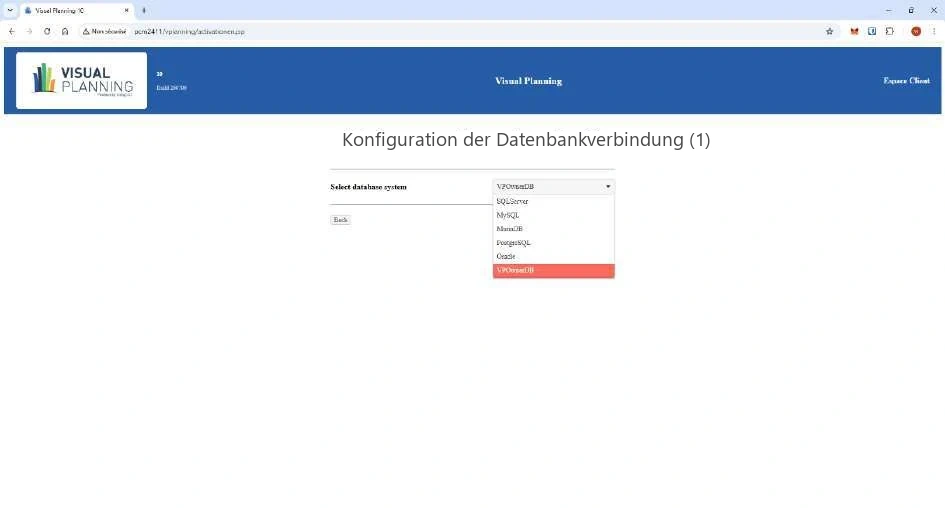945x508 pixels.
Task: Restore down the browser window
Action: click(x=911, y=10)
